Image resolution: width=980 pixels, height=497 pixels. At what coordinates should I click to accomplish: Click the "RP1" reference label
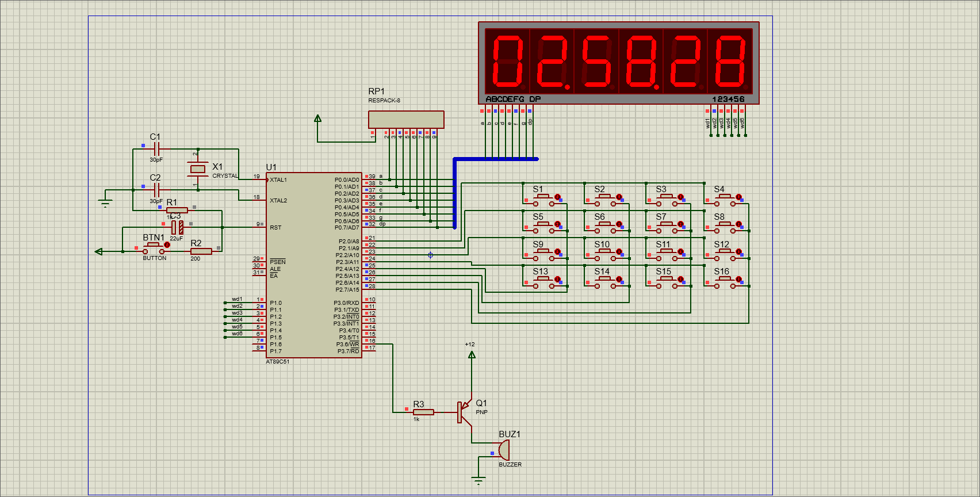coord(376,91)
